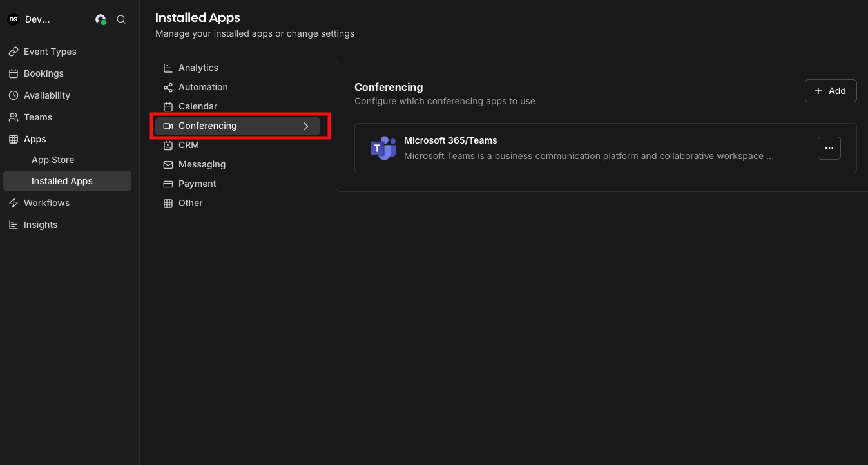Select the Automation category
868x465 pixels.
point(202,87)
